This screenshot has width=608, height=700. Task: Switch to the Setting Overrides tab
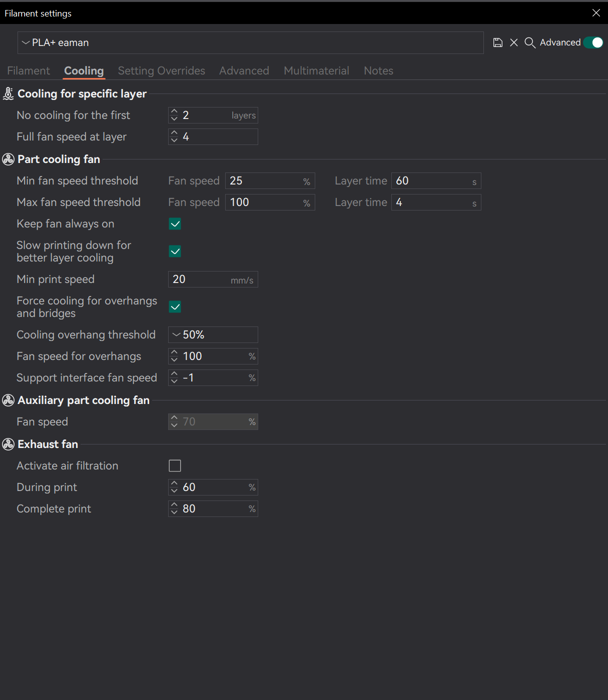coord(161,70)
